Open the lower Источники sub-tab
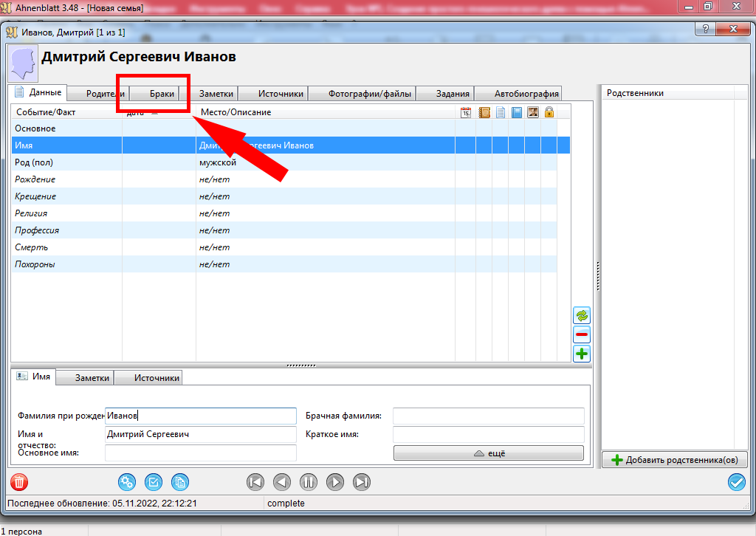This screenshot has width=756, height=536. pos(157,378)
